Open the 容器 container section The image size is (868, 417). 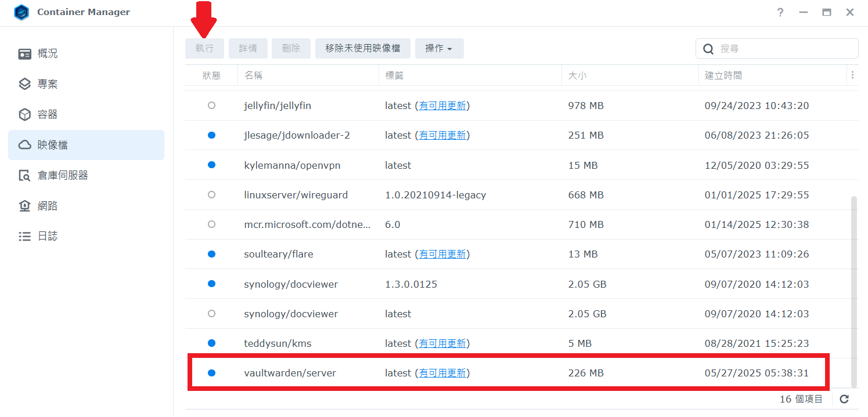point(86,114)
